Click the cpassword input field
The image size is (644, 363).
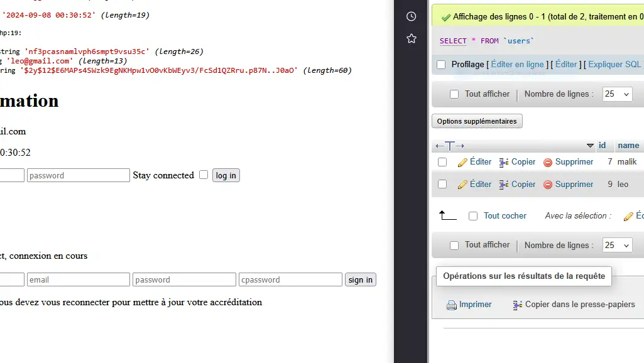[x=290, y=279]
